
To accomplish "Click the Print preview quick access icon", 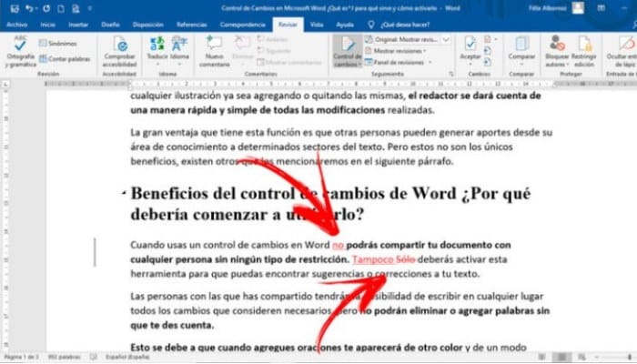I will 76,8.
